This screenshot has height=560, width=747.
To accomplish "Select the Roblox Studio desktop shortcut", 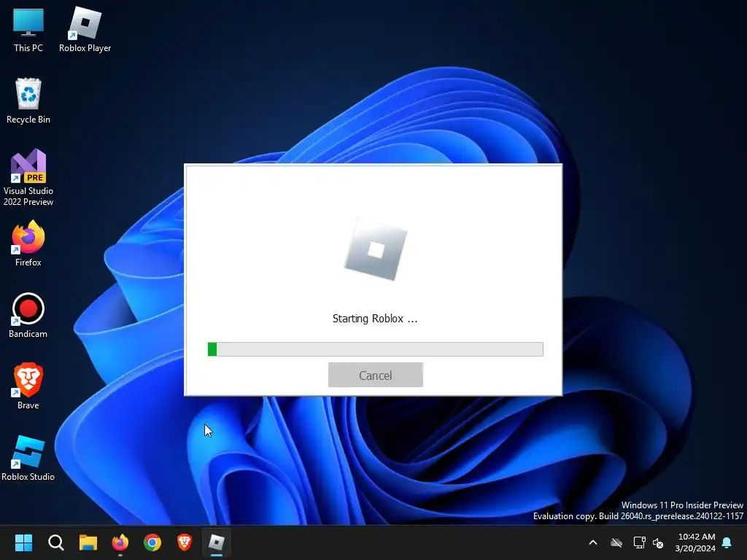I will click(x=28, y=459).
